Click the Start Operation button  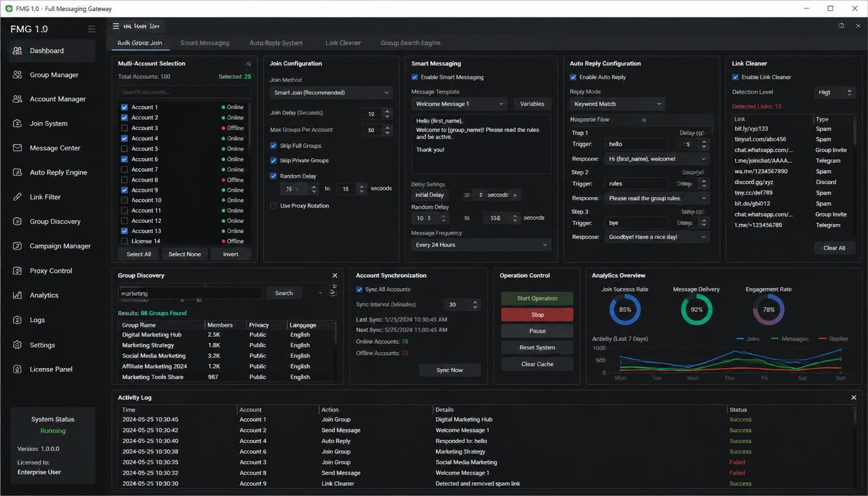click(x=537, y=298)
